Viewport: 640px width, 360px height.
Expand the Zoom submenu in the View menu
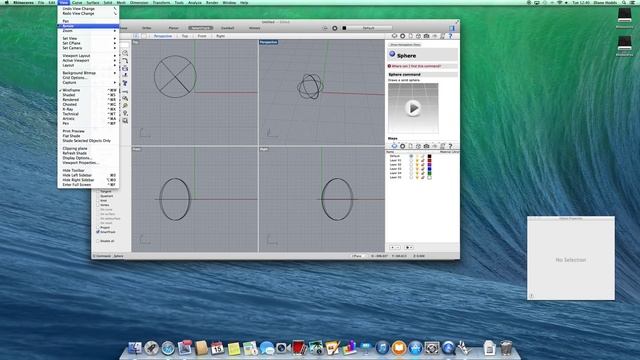coord(88,31)
